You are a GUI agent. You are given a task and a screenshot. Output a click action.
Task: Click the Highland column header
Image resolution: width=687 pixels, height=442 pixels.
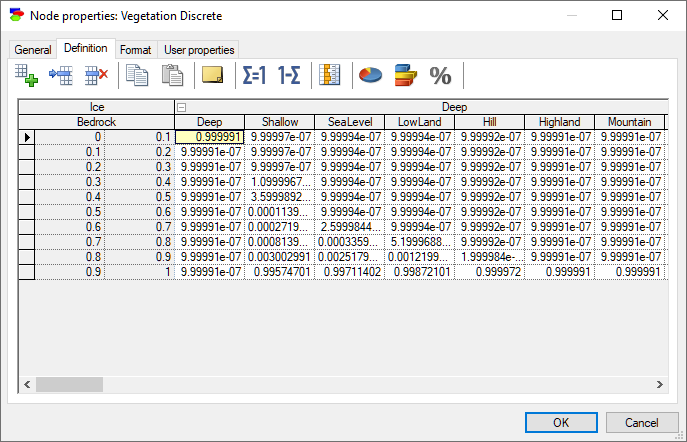click(x=560, y=122)
